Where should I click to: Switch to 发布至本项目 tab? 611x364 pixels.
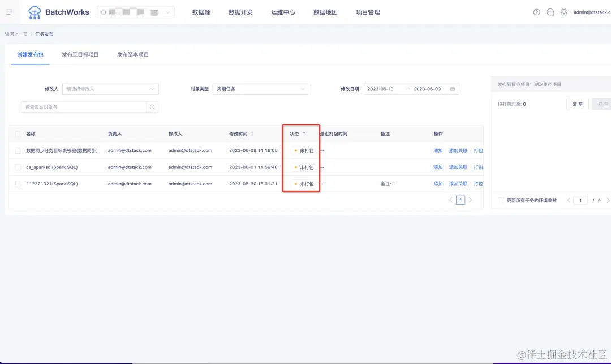[x=133, y=54]
